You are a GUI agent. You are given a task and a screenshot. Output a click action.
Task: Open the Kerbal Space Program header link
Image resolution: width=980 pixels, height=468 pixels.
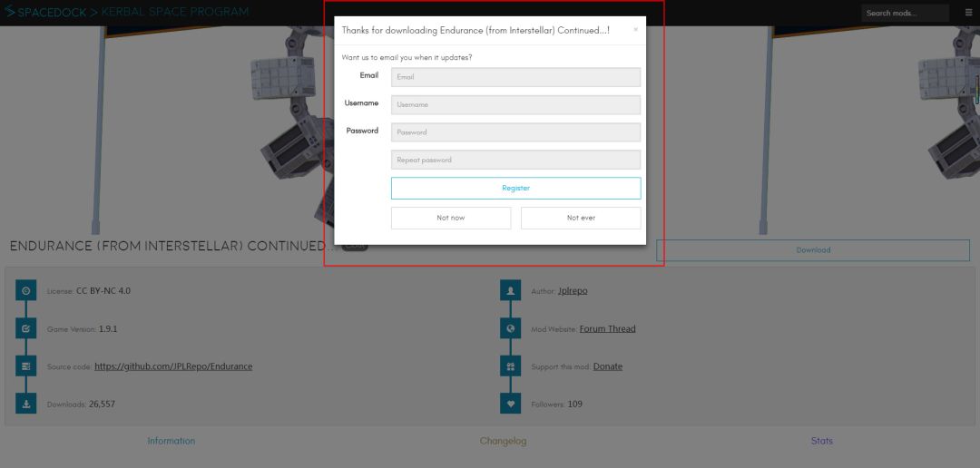click(x=174, y=12)
